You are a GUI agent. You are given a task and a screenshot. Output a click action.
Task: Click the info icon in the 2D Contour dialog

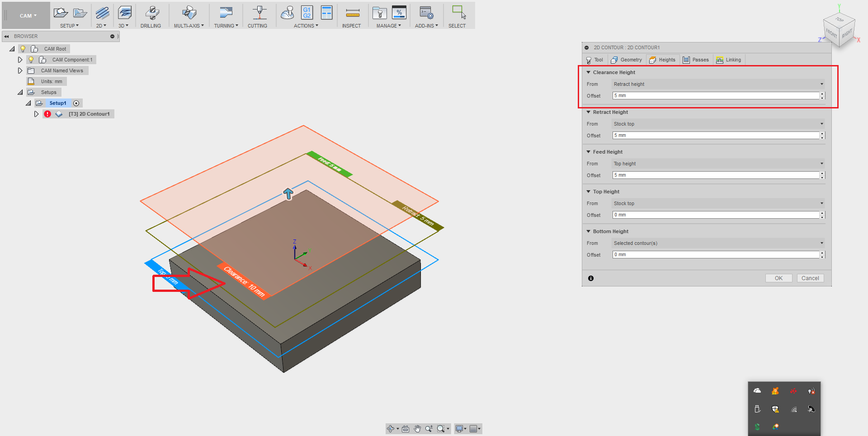[x=591, y=278]
